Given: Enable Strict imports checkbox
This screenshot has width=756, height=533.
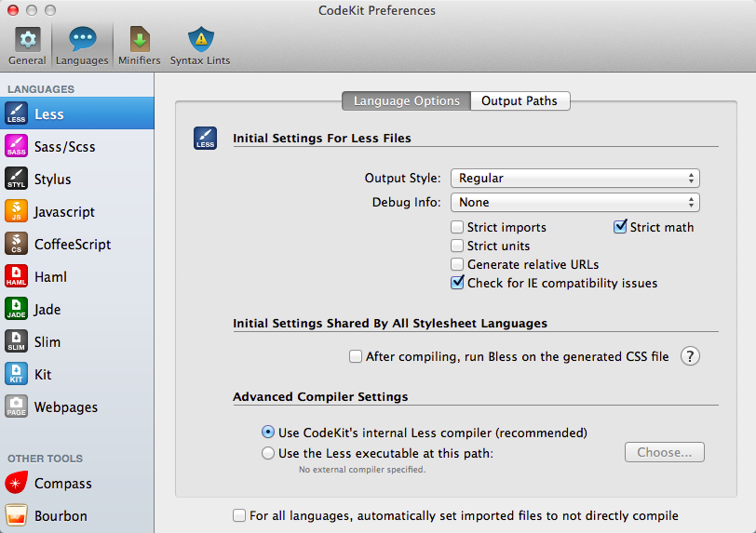Looking at the screenshot, I should coord(457,227).
